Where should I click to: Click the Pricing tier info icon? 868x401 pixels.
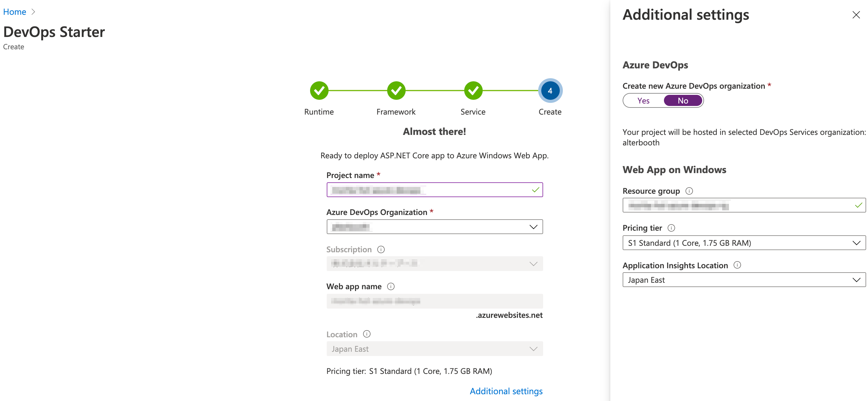click(x=671, y=228)
